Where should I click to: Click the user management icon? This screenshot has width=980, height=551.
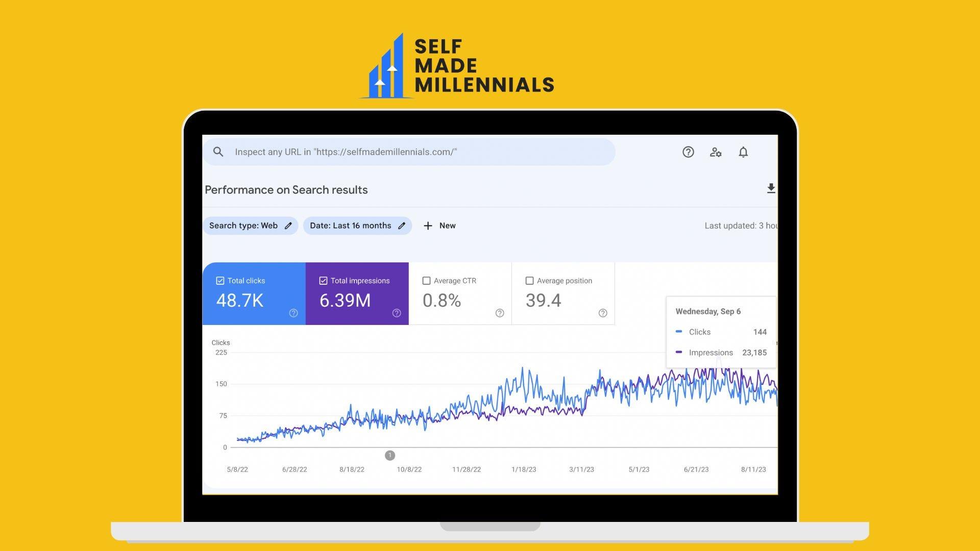click(716, 152)
